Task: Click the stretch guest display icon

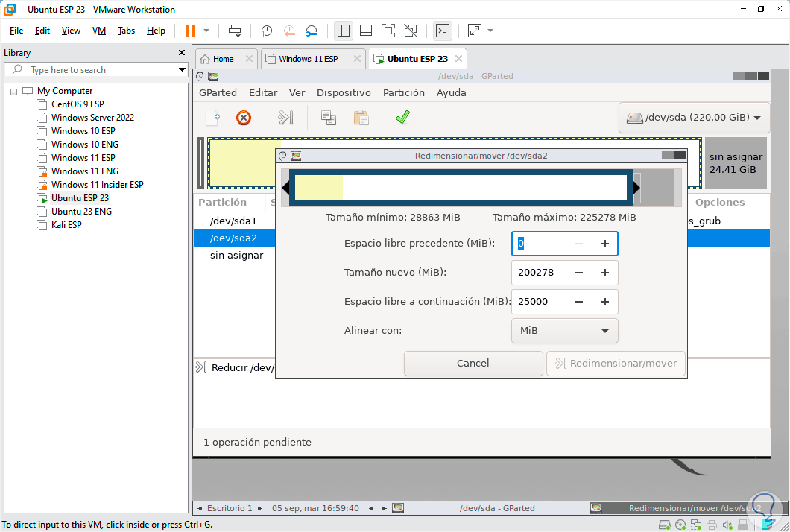Action: click(475, 31)
